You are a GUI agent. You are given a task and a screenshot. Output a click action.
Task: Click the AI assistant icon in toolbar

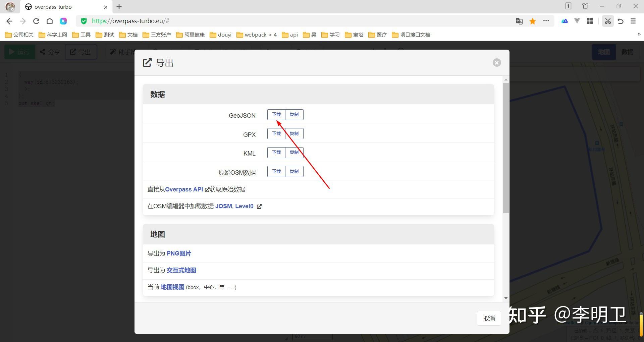(x=63, y=21)
